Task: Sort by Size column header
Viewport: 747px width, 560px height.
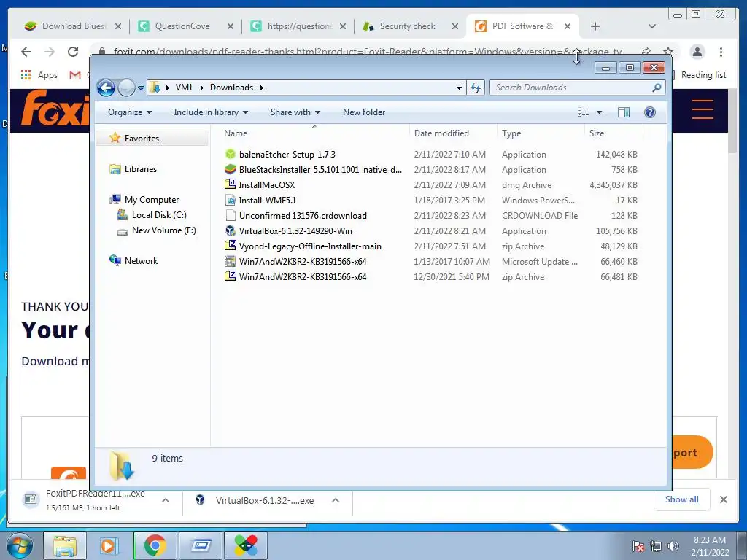Action: point(597,133)
